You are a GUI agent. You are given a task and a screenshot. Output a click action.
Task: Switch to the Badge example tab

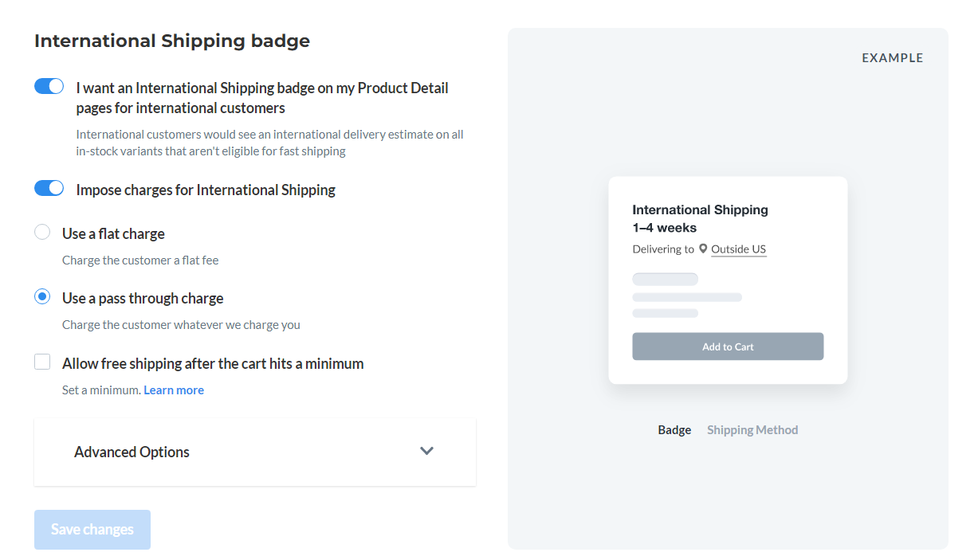tap(674, 429)
